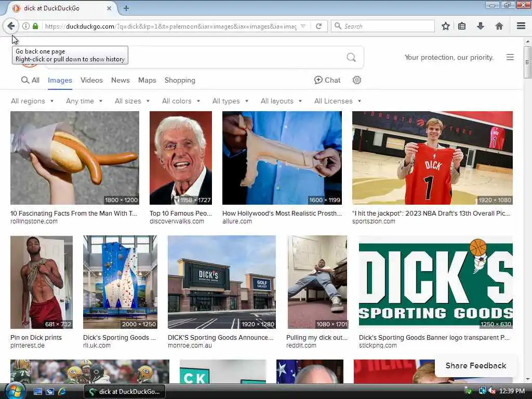Click the 'Your protection, our priority.' text
Viewport: 532px width, 399px height.
click(x=449, y=57)
